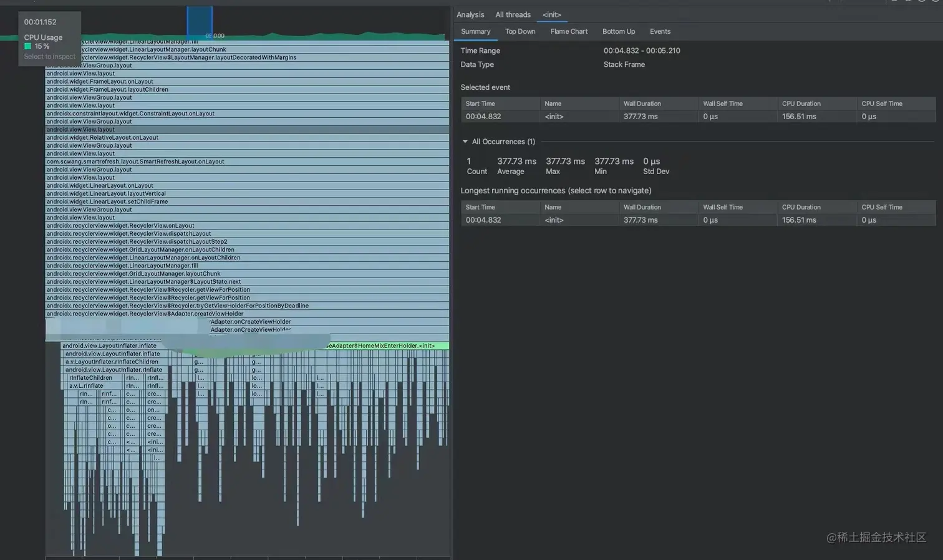Click the Stack Frame data type value
943x560 pixels.
[624, 64]
